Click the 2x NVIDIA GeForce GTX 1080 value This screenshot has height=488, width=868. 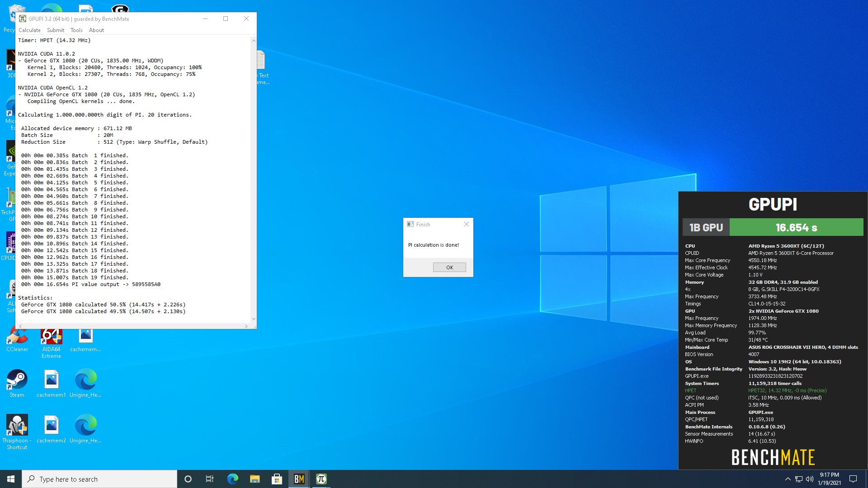tap(783, 311)
